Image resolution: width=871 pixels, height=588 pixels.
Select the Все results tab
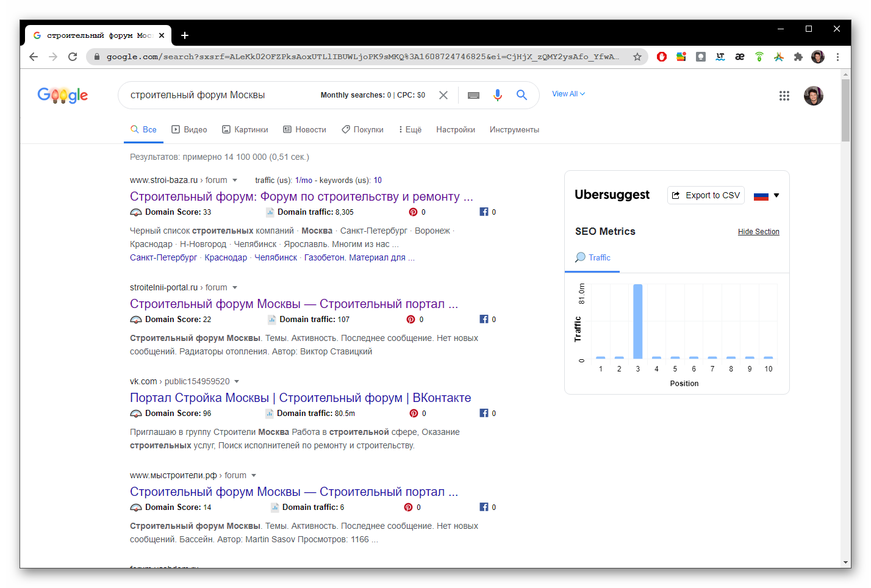point(143,130)
